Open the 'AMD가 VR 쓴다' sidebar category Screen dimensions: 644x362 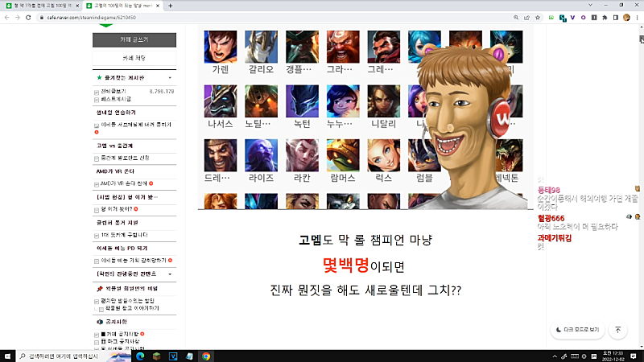click(115, 171)
